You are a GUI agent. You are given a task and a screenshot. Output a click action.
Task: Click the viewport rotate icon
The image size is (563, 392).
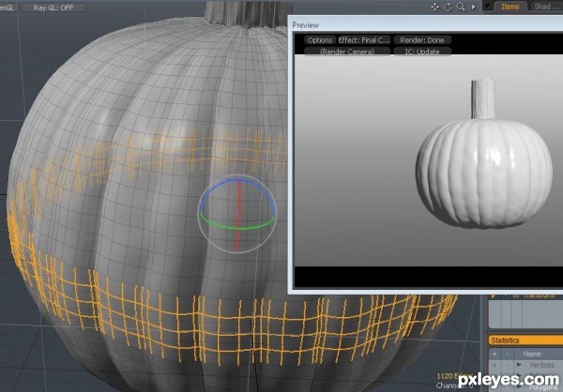click(448, 7)
